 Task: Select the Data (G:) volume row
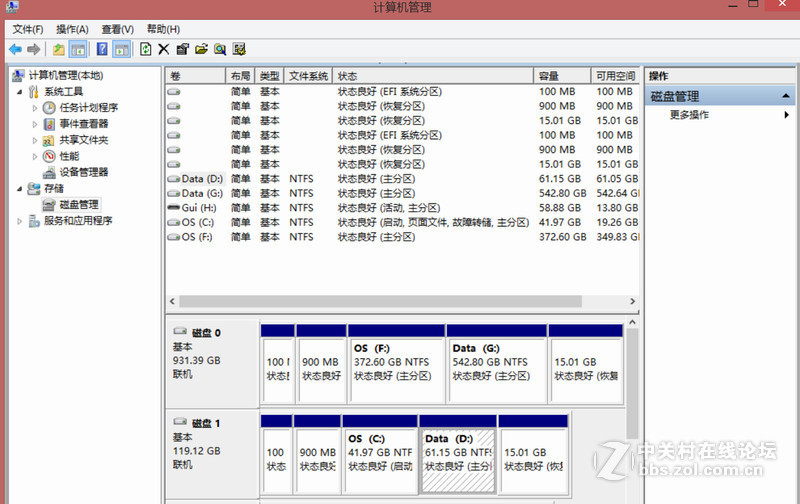(x=403, y=193)
